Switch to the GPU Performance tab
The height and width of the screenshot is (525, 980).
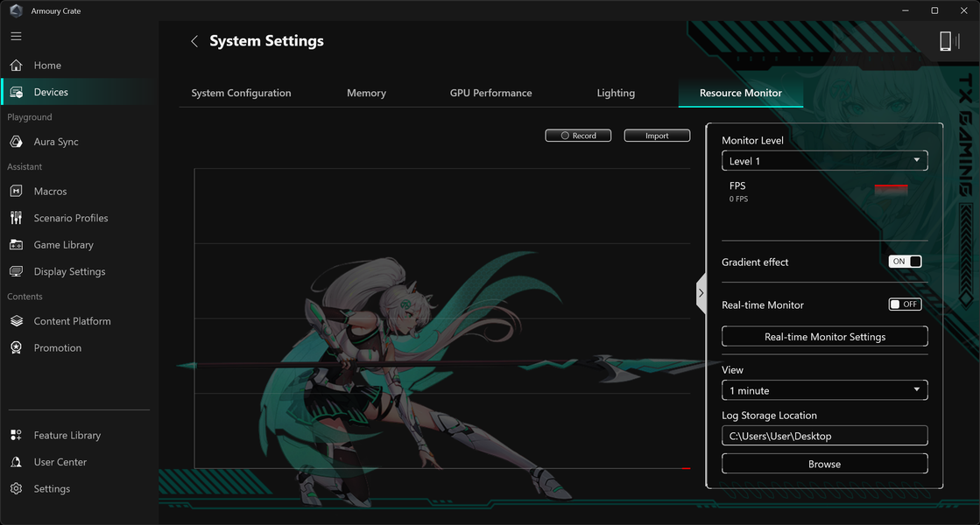click(x=490, y=93)
